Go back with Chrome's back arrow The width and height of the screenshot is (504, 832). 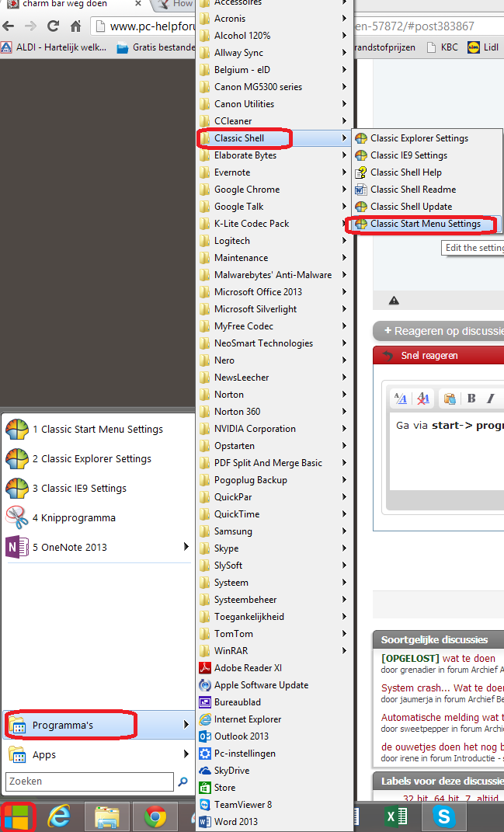click(9, 26)
